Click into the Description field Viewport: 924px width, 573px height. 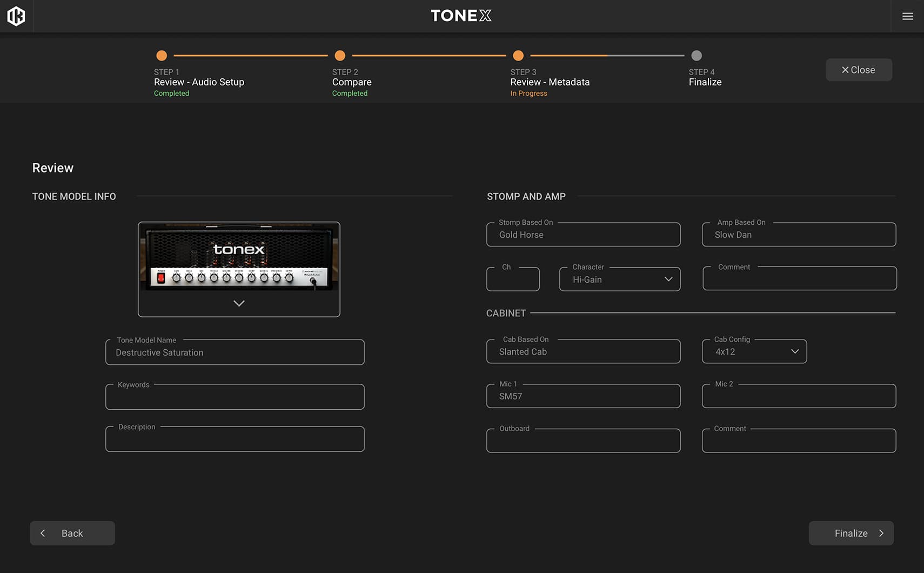(235, 439)
